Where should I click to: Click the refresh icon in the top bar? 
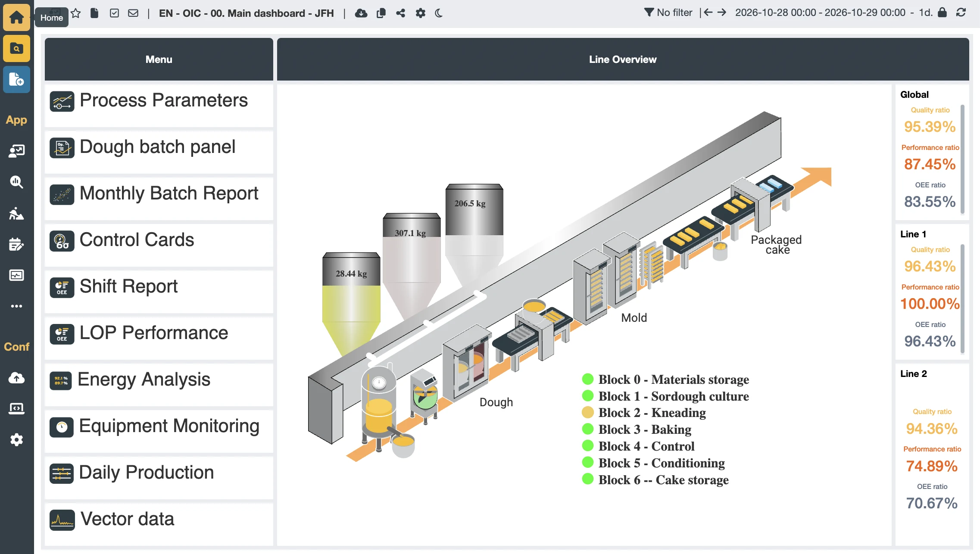(x=961, y=12)
